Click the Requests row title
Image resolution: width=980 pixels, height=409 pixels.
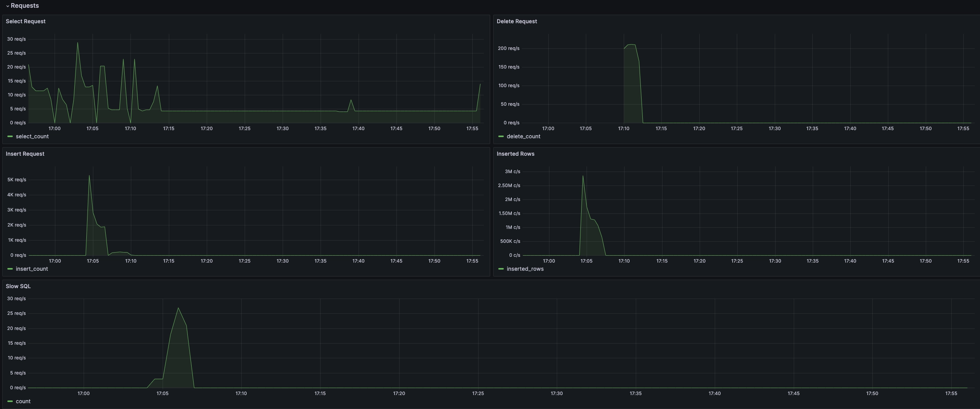(x=25, y=6)
